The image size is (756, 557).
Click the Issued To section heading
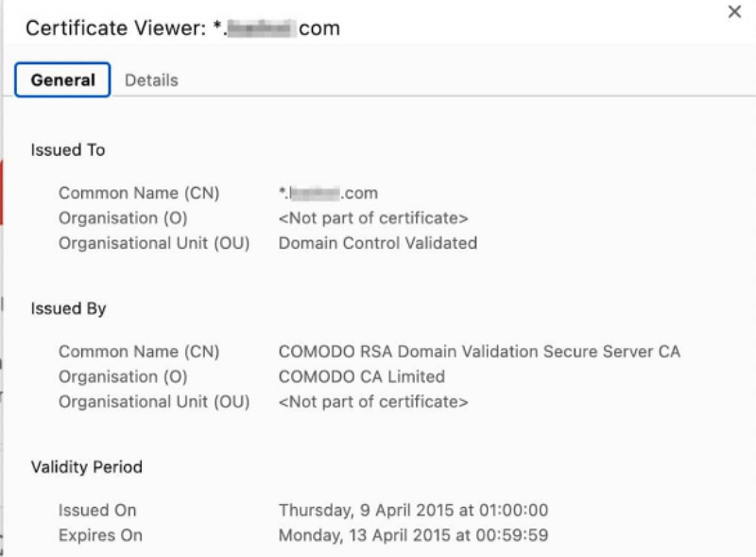click(x=68, y=150)
